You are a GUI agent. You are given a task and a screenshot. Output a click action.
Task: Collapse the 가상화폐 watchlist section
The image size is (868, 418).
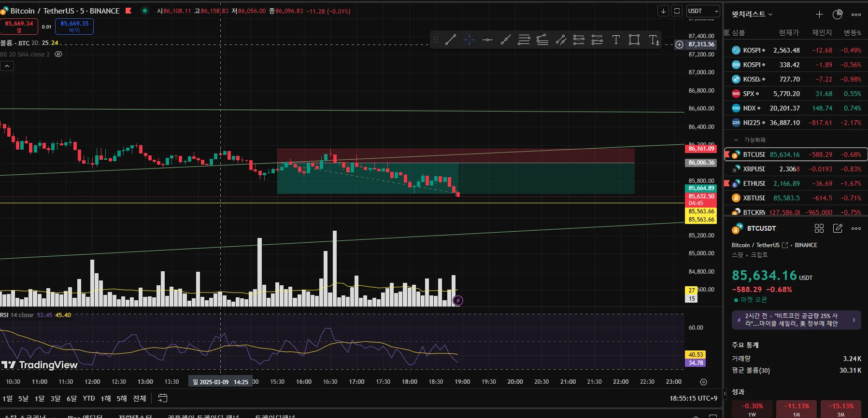(x=736, y=140)
